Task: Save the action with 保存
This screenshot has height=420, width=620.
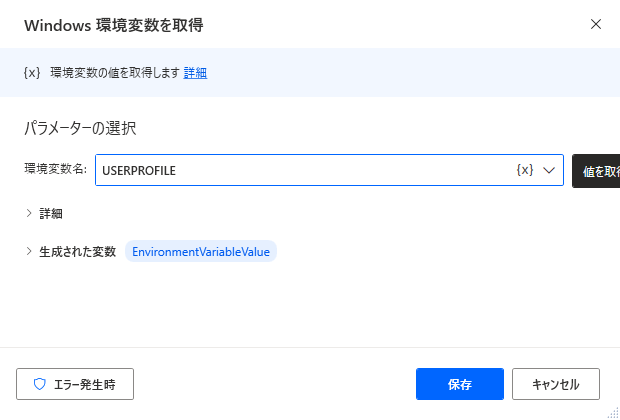Action: point(460,383)
